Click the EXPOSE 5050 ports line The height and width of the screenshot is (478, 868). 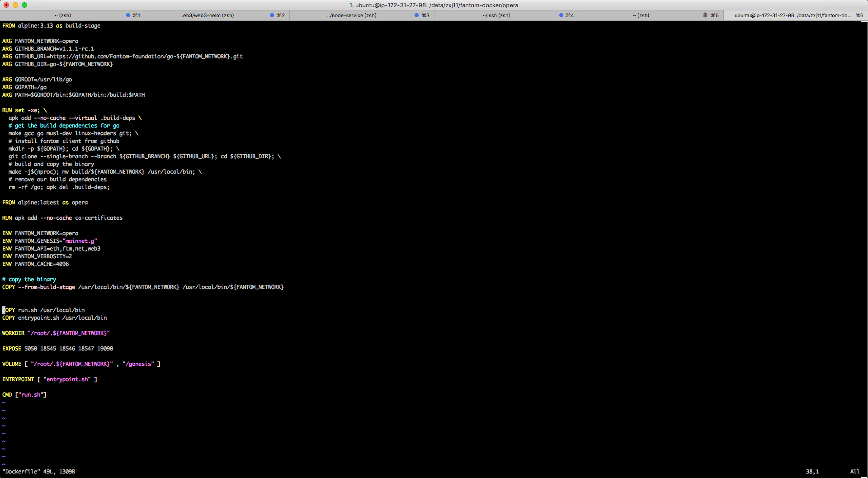(58, 348)
